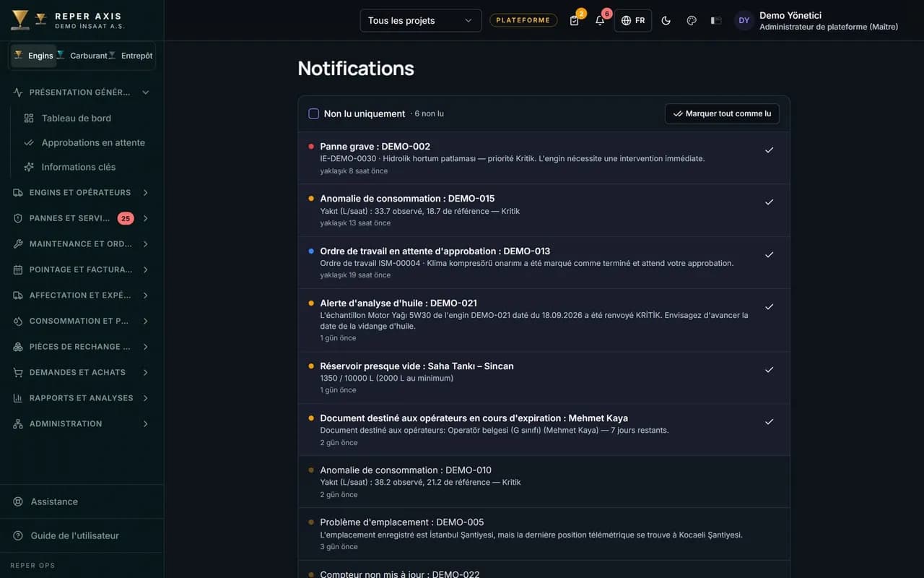Switch to dark mode with the moon icon

pos(666,20)
